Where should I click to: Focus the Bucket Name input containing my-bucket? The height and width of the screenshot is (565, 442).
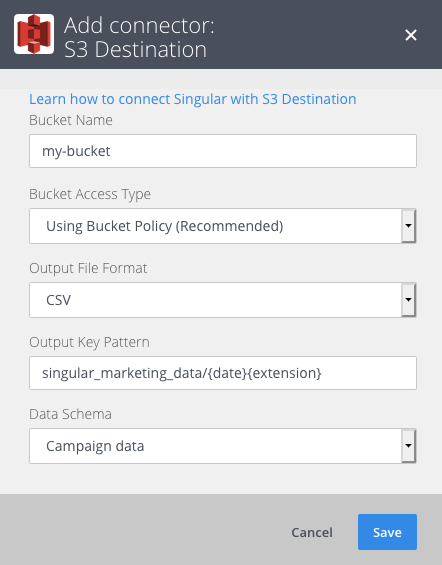[x=223, y=151]
